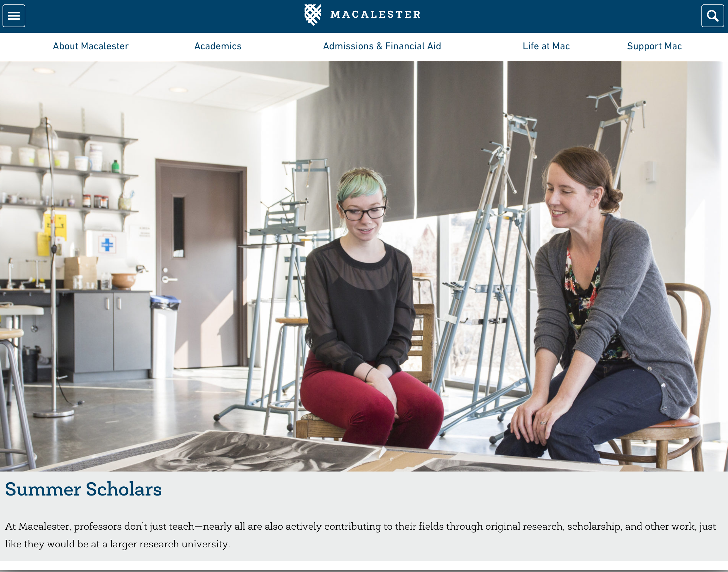Go to the Academics section
The height and width of the screenshot is (572, 728).
tap(218, 46)
